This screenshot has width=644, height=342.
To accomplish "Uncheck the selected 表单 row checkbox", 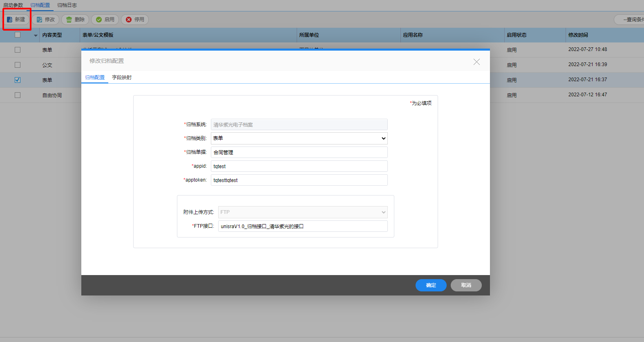I will click(x=18, y=80).
